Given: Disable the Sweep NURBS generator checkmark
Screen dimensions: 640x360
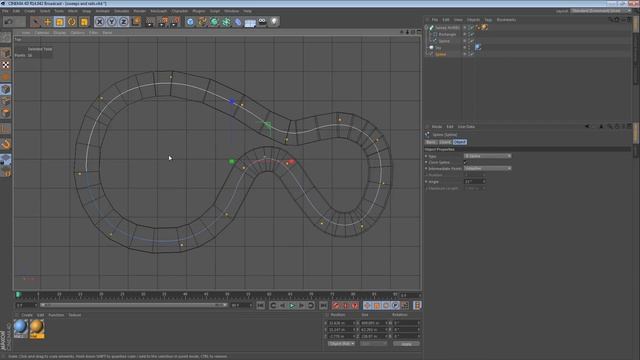Looking at the screenshot, I should click(x=471, y=28).
